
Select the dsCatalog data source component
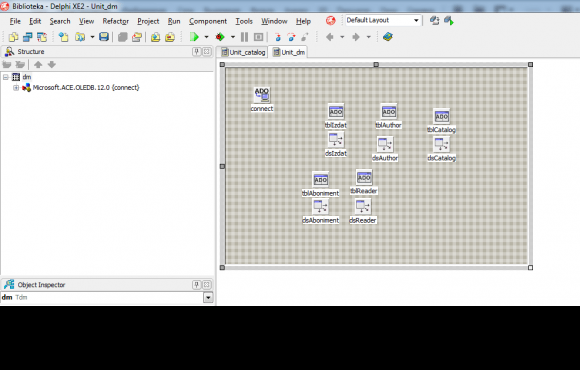coord(441,144)
